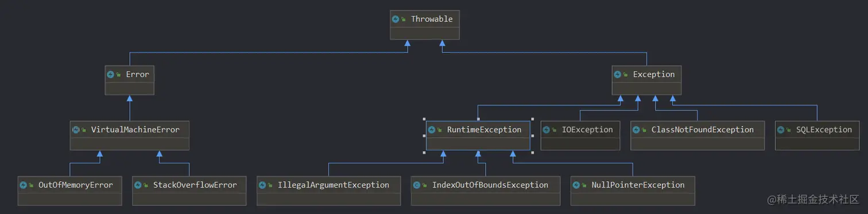Click the class icon beside ClassNotFoundException
868x214 pixels.
tap(636, 129)
